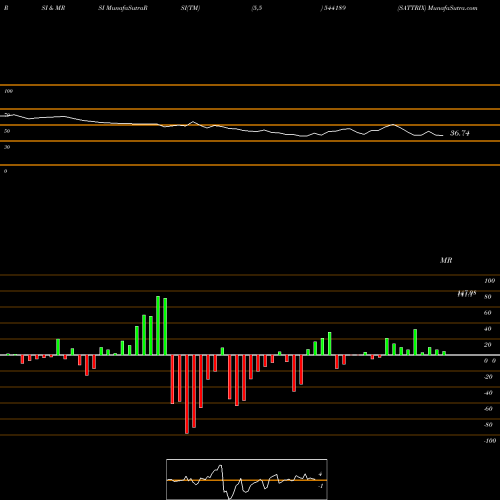Click the 'SI & MR' header label
500x500 pixels.
(x=53, y=8)
